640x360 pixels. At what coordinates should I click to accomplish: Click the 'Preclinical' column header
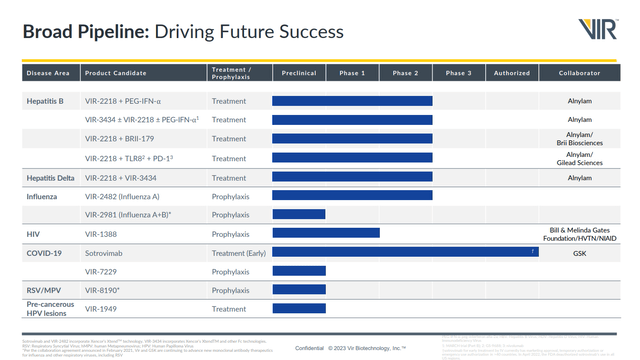pos(299,73)
